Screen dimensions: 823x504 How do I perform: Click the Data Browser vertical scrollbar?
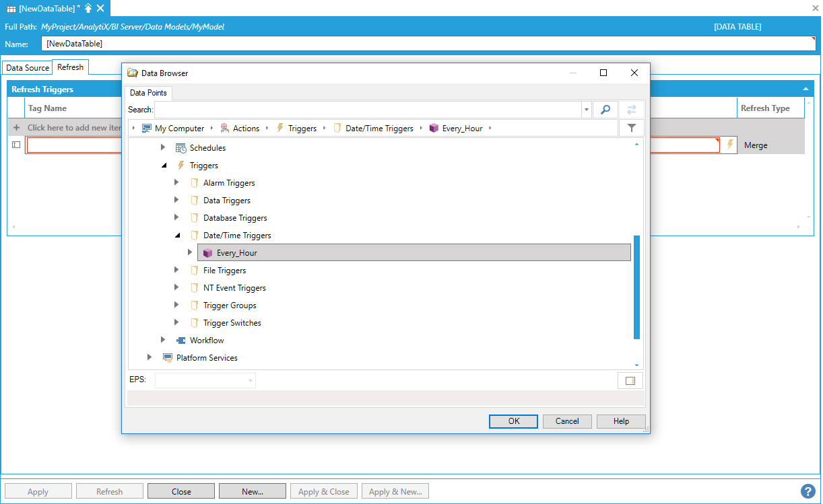pos(636,287)
